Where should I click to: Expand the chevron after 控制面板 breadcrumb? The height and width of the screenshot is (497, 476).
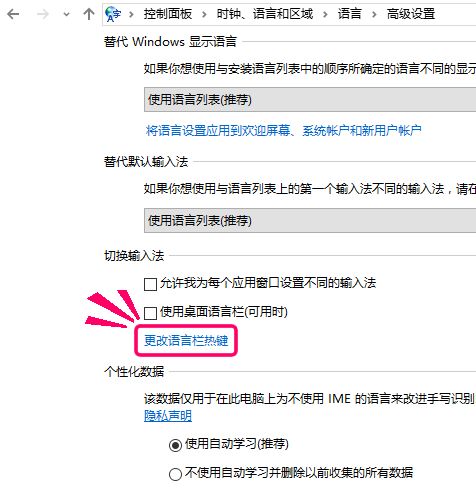coord(204,15)
